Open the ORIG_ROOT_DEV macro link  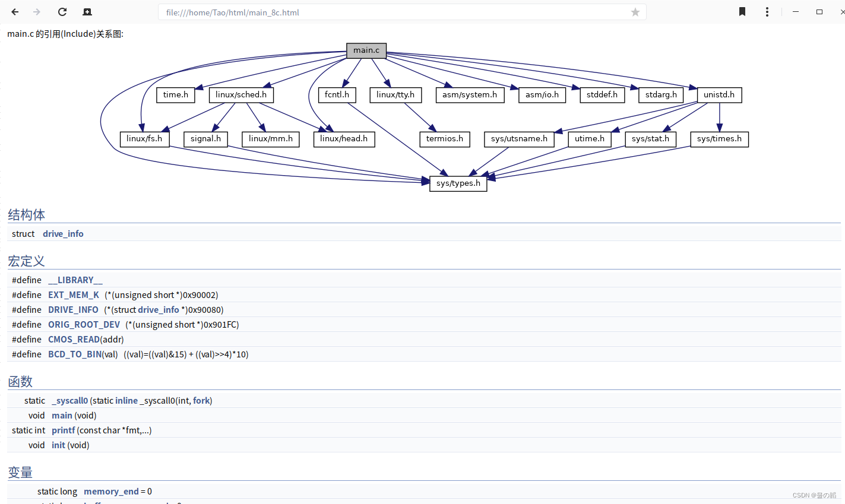pos(84,325)
